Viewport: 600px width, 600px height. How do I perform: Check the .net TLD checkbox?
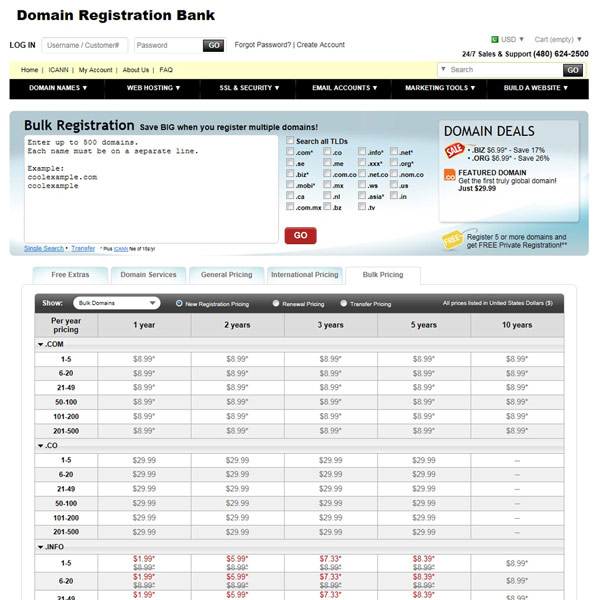coord(393,152)
